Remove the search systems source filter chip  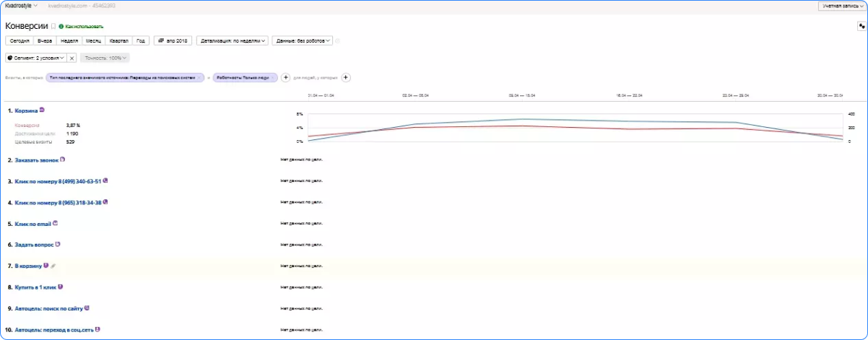pos(200,77)
